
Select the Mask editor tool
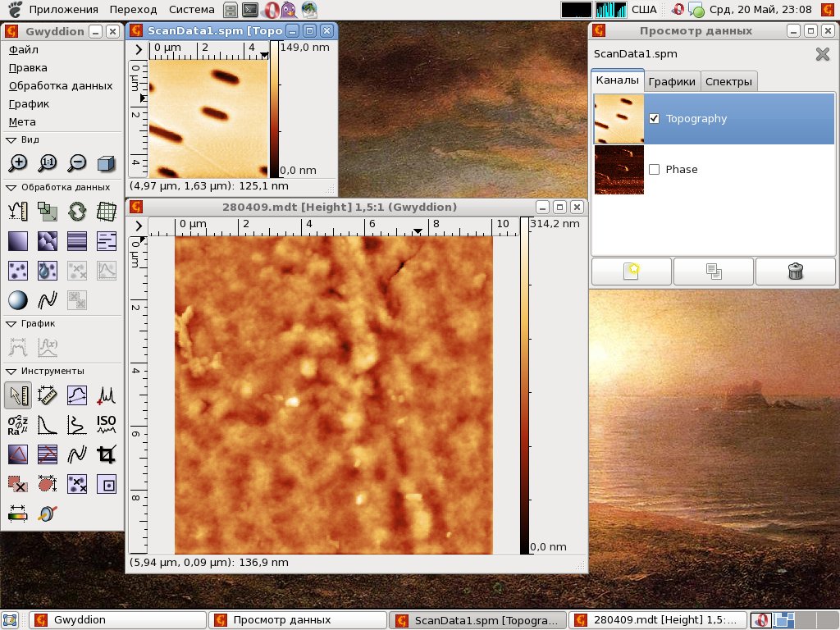click(18, 484)
